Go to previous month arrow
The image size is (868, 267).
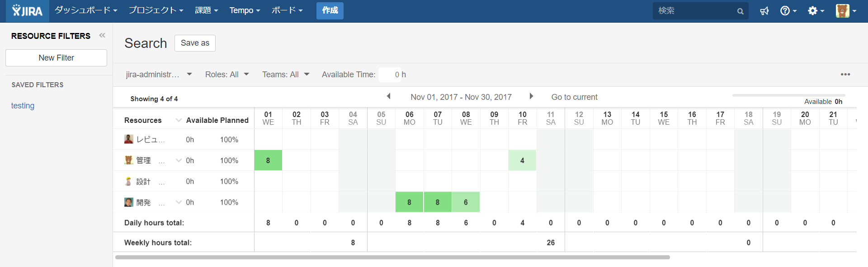tap(388, 96)
